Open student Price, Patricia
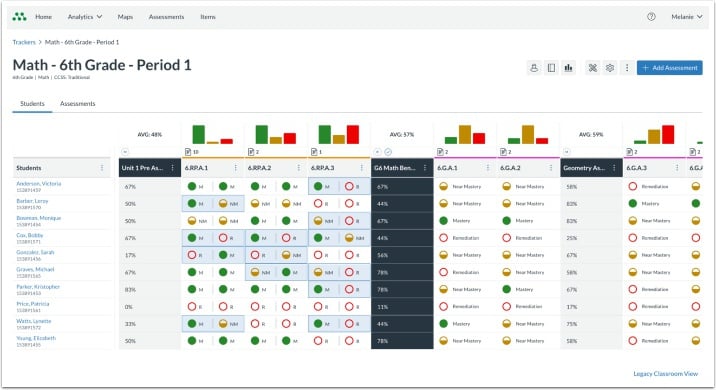The height and width of the screenshot is (390, 716). coord(32,304)
